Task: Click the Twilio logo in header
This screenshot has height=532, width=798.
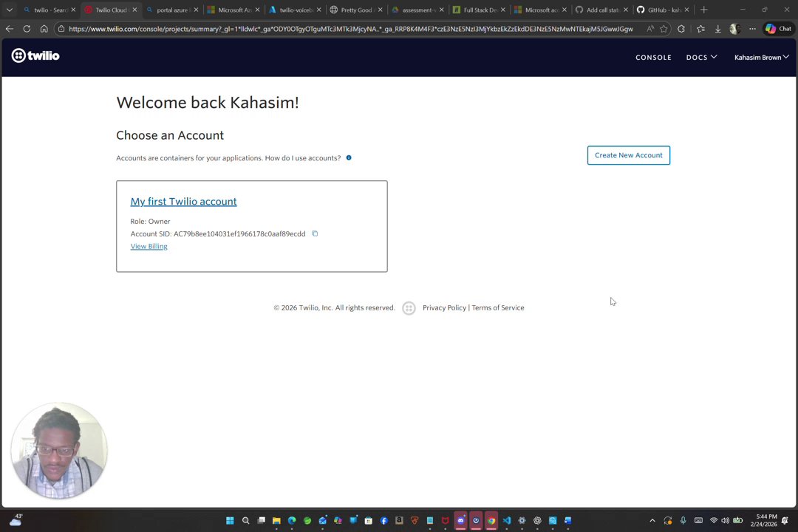Action: click(x=35, y=55)
